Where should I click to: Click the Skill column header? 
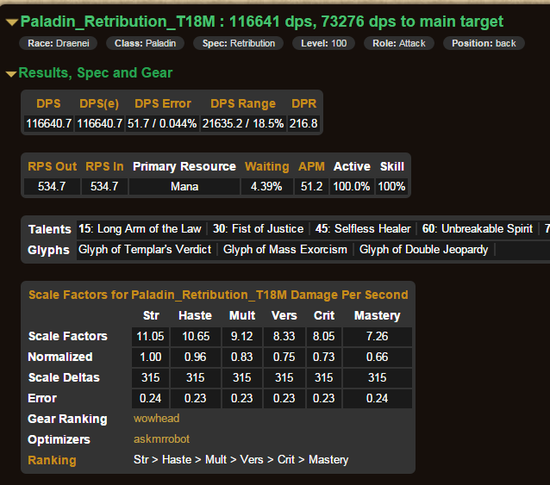tap(392, 167)
